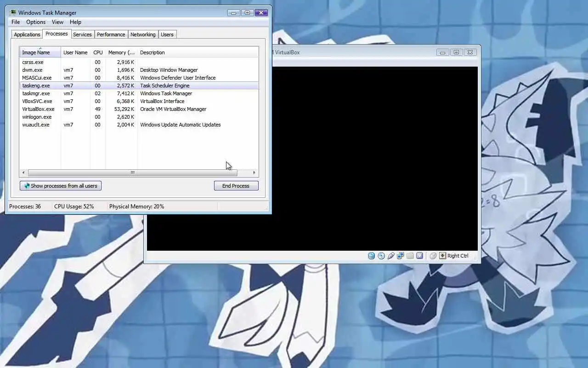Screen dimensions: 588x368
Task: Click the keyboard capture arrow icon in VirtualBox
Action: 442,256
